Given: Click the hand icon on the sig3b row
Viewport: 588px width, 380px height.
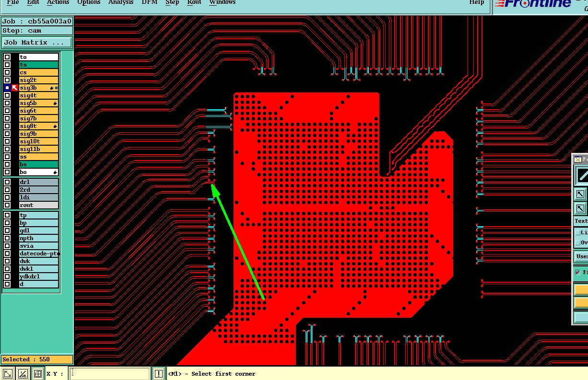Looking at the screenshot, I should click(x=51, y=88).
